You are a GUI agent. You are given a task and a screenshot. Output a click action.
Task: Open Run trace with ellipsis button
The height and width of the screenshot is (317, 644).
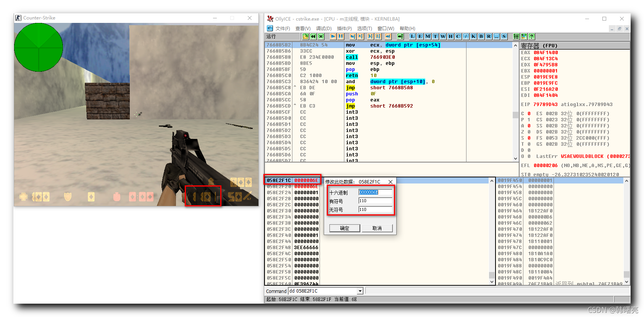[x=496, y=36]
